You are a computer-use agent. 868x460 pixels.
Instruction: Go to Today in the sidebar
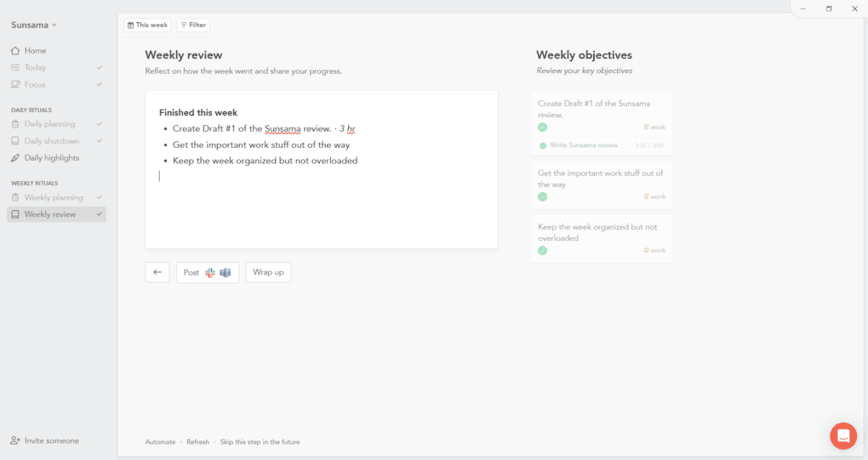coord(35,67)
